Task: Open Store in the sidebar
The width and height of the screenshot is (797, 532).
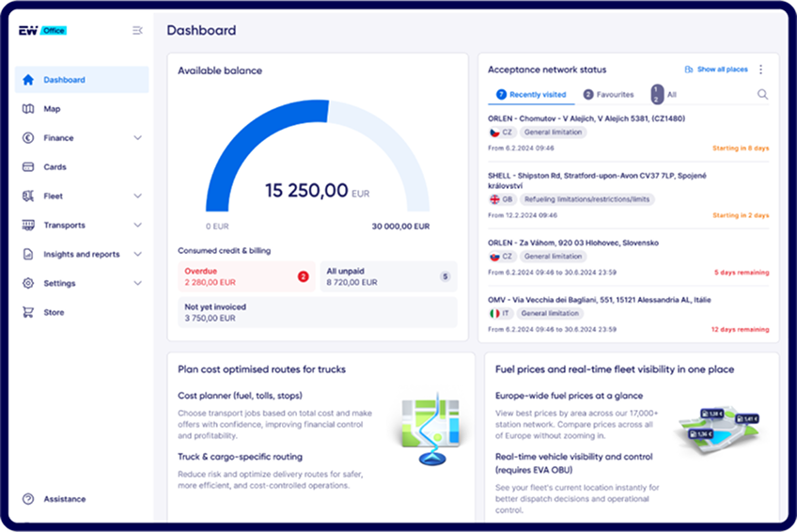Action: 82,312
